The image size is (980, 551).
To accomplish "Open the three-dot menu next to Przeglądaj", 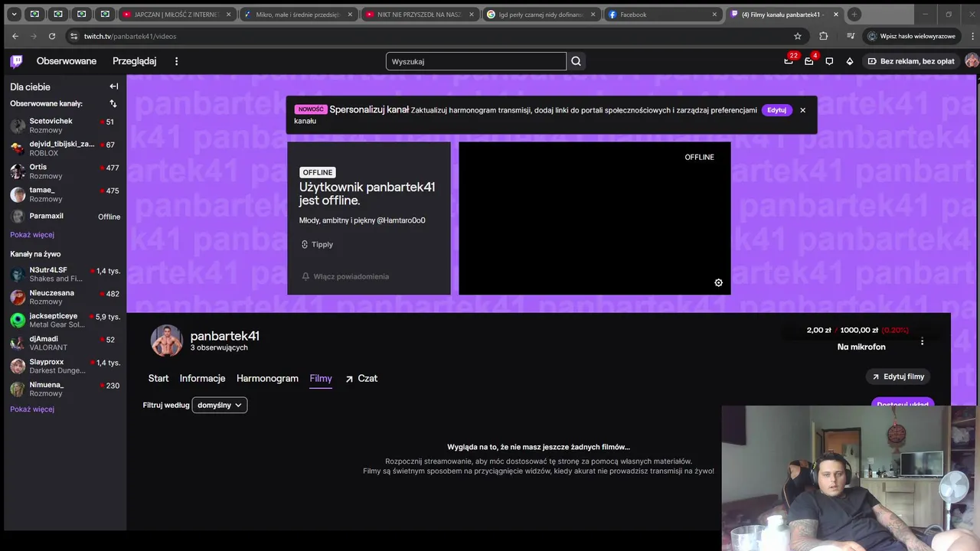I will [176, 61].
